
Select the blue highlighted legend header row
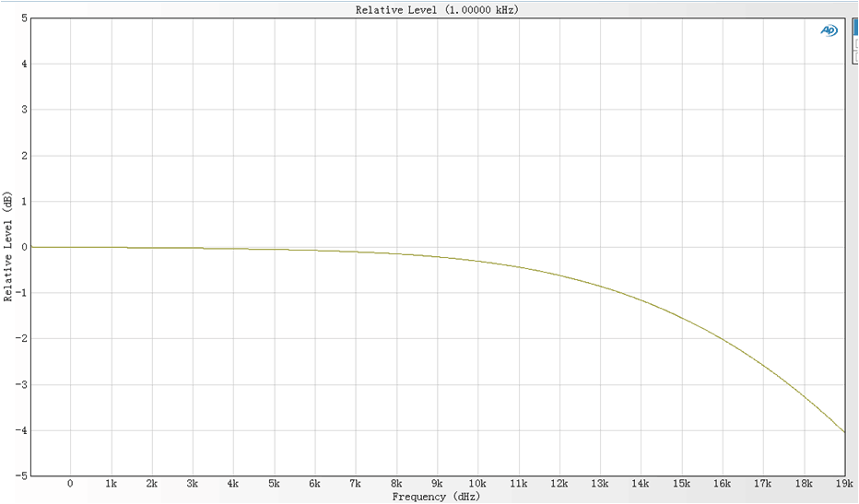[855, 28]
